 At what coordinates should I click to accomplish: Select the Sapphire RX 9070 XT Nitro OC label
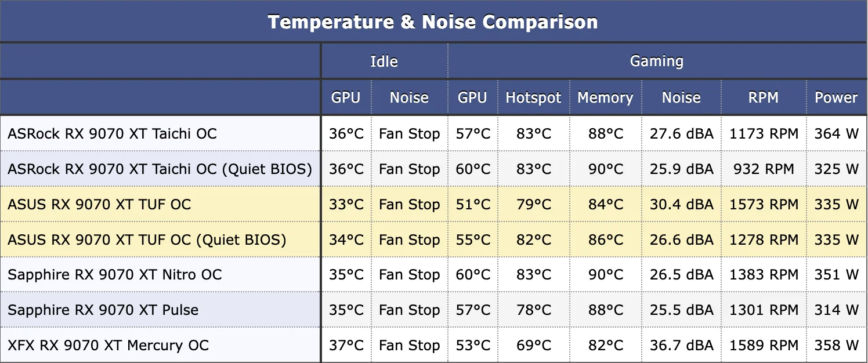[x=115, y=275]
